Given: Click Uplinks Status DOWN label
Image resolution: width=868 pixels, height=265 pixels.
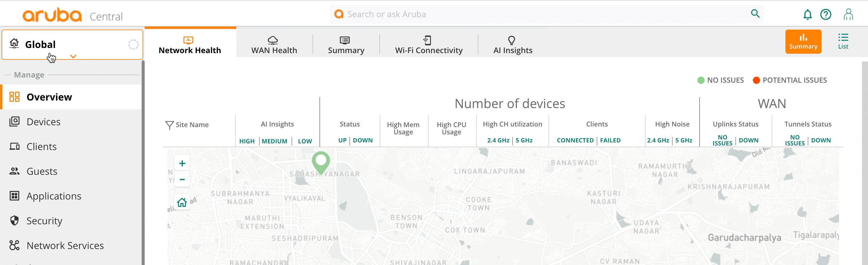Looking at the screenshot, I should (x=748, y=140).
